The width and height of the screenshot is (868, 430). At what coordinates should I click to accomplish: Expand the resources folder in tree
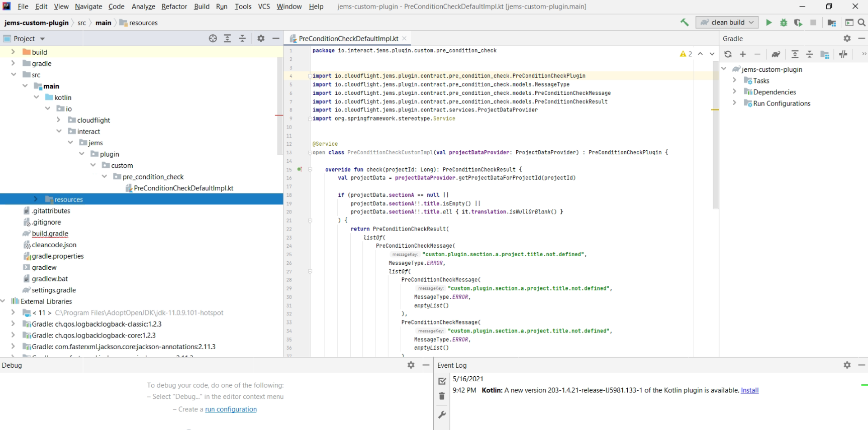36,199
